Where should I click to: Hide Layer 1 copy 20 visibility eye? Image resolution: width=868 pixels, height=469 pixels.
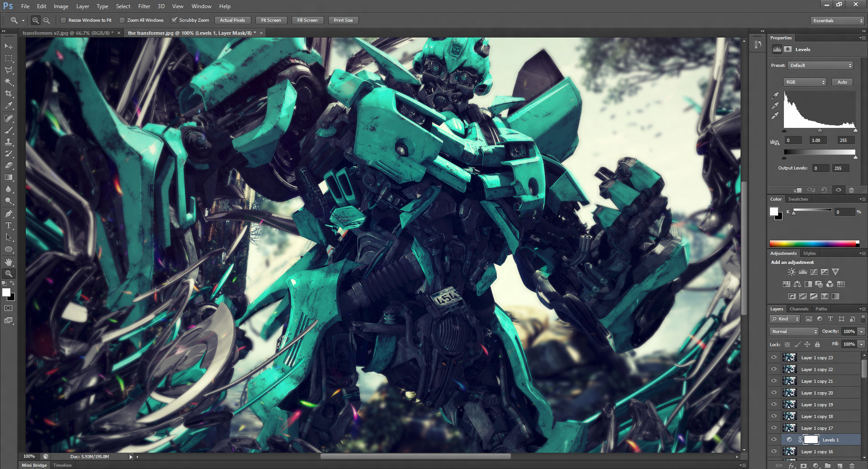point(774,393)
